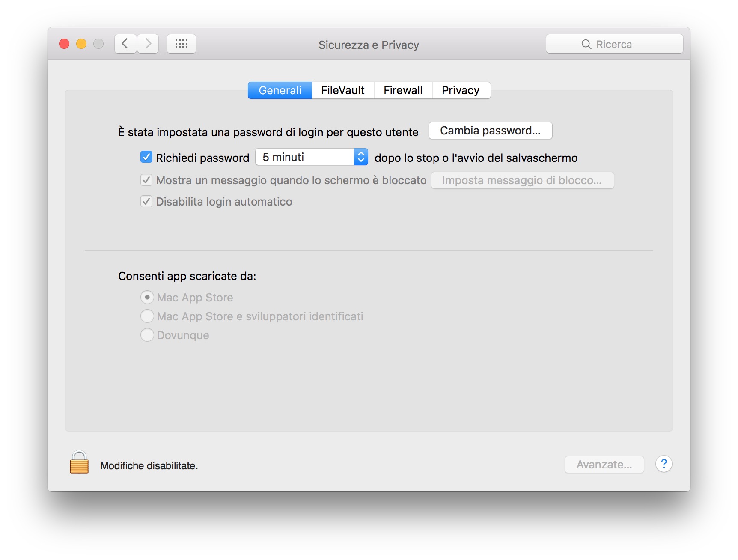Click the dopo lo stop salvaschermo text
The width and height of the screenshot is (738, 560).
(x=476, y=158)
